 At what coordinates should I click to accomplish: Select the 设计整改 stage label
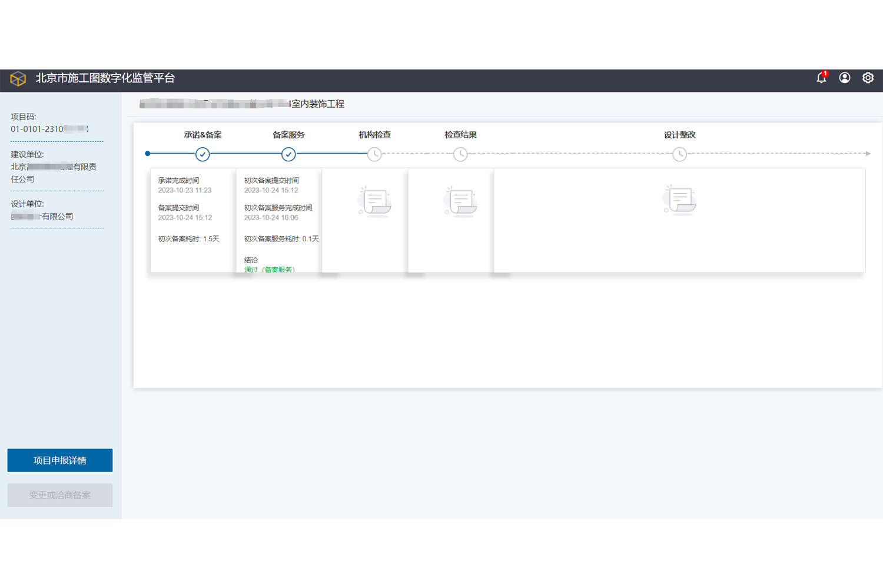[x=680, y=135]
